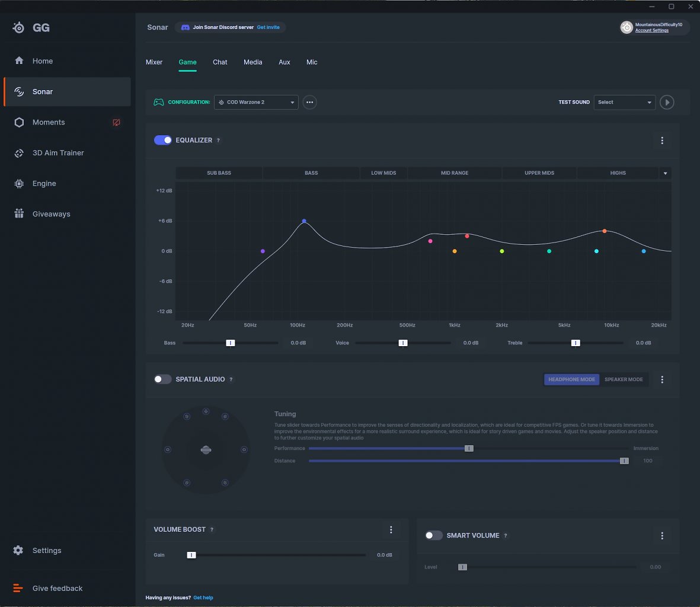Click the top center speaker position icon

pyautogui.click(x=206, y=411)
